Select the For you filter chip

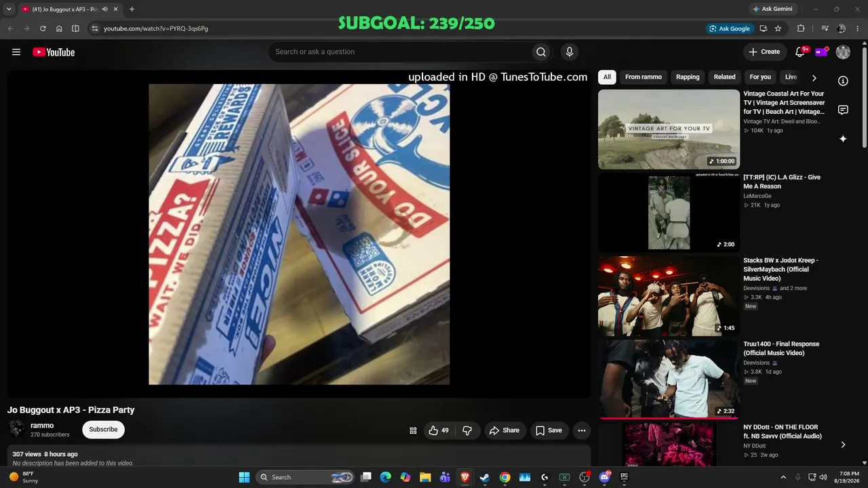[760, 77]
